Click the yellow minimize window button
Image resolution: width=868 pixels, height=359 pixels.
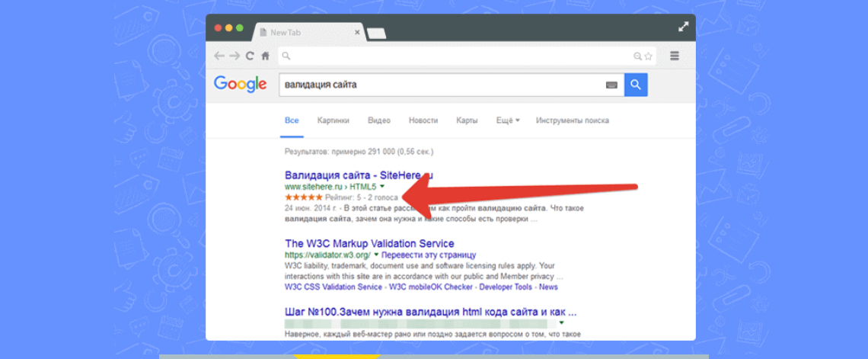coord(228,27)
